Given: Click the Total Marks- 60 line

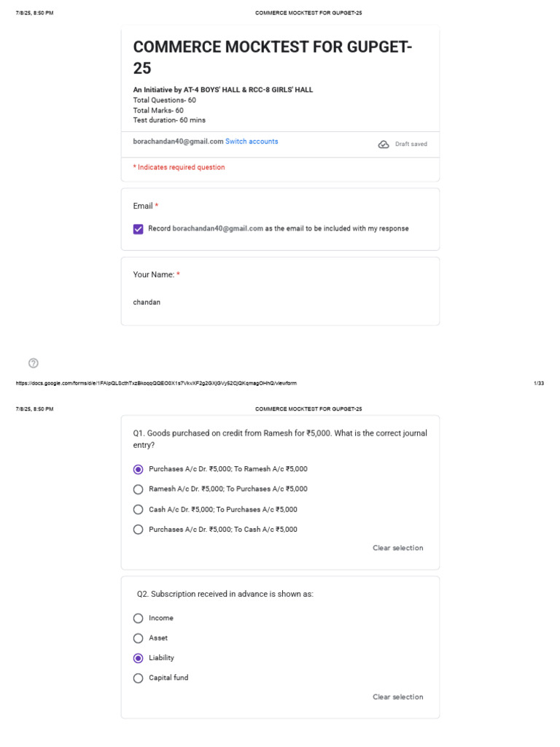Looking at the screenshot, I should pyautogui.click(x=158, y=110).
